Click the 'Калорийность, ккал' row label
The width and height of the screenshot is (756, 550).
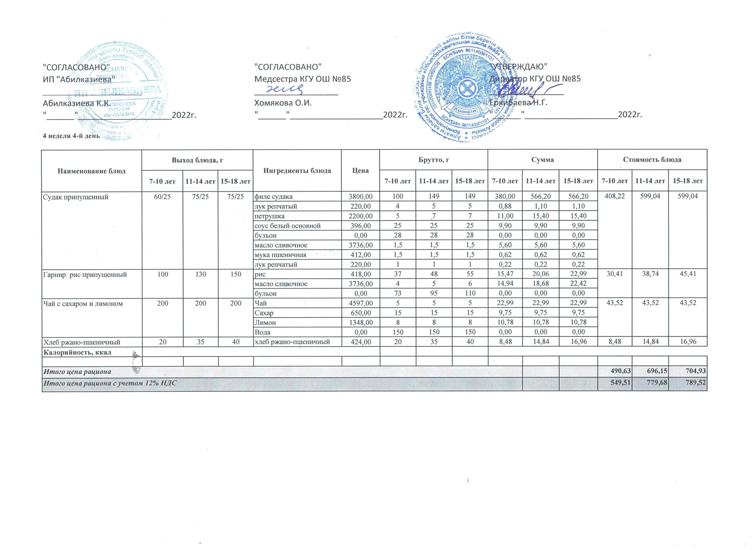(x=77, y=352)
